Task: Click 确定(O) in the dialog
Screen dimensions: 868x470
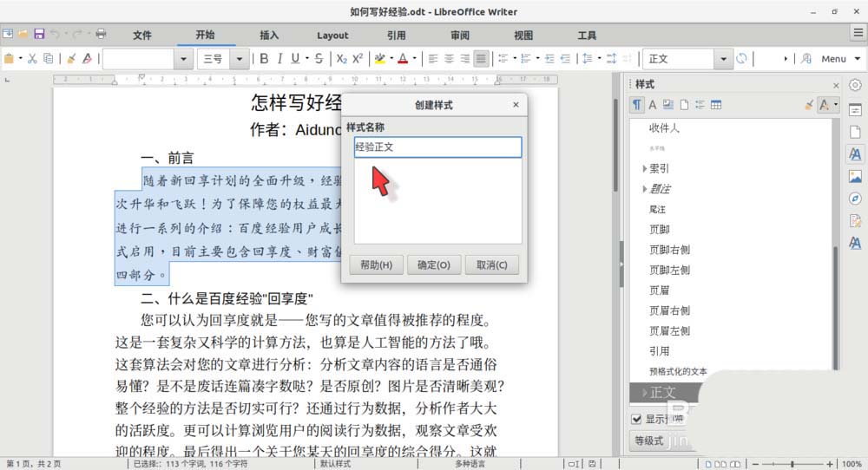Action: coord(433,264)
